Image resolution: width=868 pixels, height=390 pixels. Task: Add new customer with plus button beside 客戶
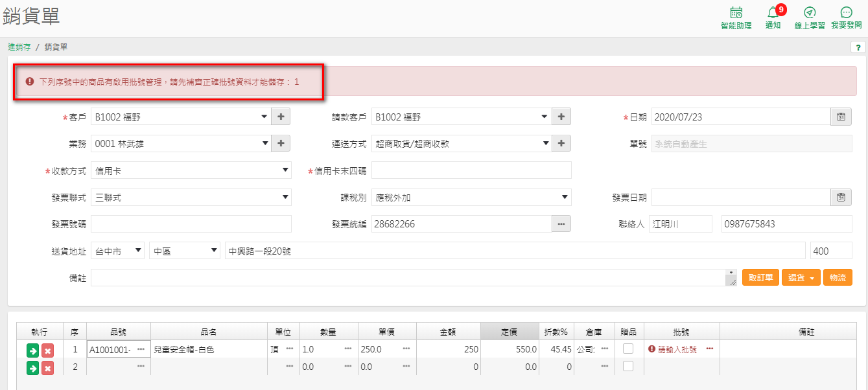(x=281, y=117)
